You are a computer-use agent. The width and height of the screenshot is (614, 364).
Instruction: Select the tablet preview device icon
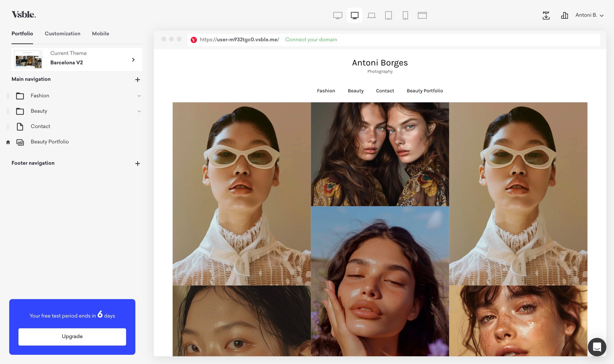(388, 15)
